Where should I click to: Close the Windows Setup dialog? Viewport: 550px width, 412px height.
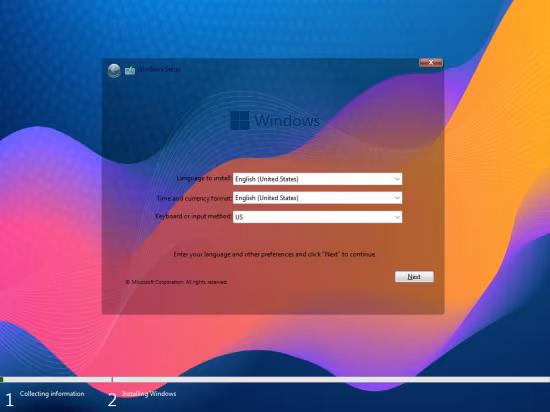(431, 62)
